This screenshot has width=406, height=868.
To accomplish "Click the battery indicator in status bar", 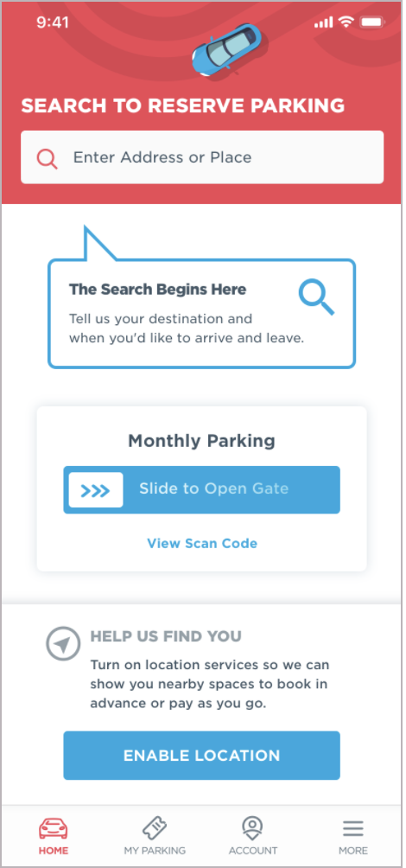I will click(372, 22).
